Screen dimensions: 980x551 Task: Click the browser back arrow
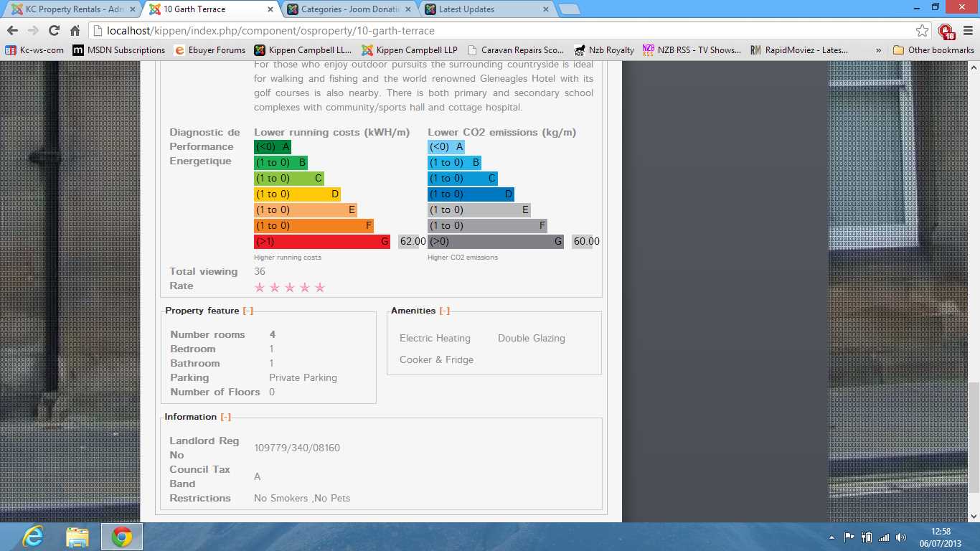(12, 31)
